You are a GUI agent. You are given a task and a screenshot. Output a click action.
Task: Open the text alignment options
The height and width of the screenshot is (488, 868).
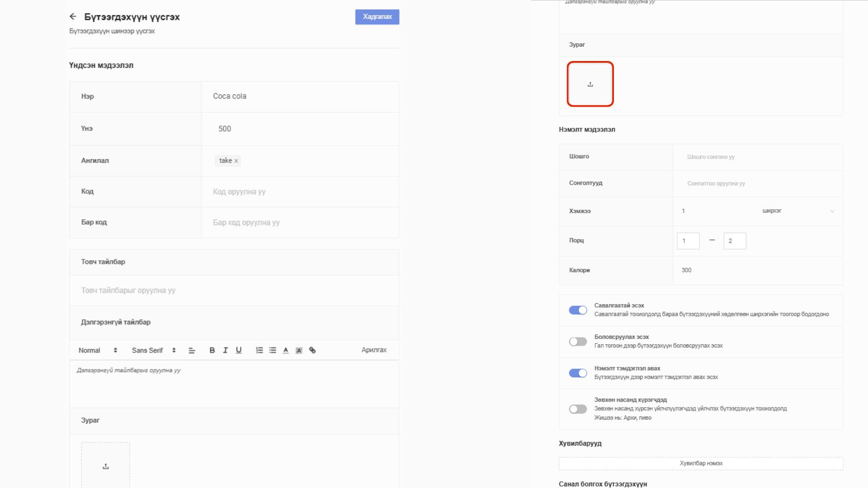click(192, 350)
